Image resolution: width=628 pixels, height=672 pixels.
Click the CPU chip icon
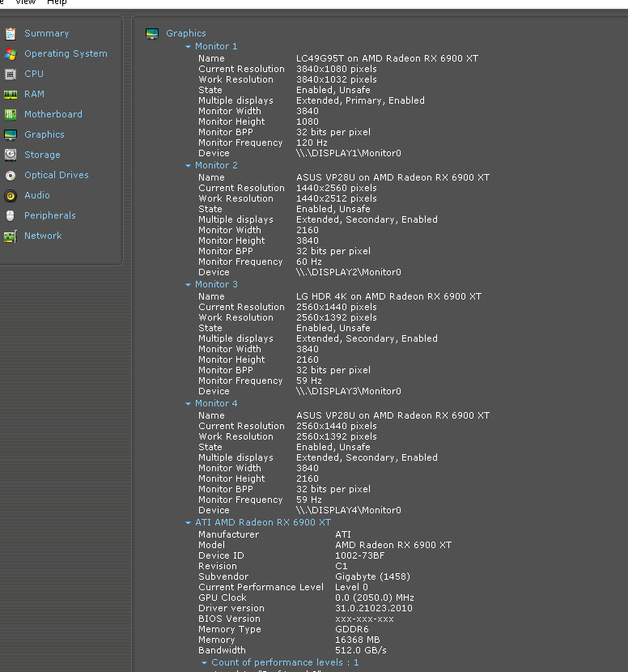pyautogui.click(x=11, y=74)
